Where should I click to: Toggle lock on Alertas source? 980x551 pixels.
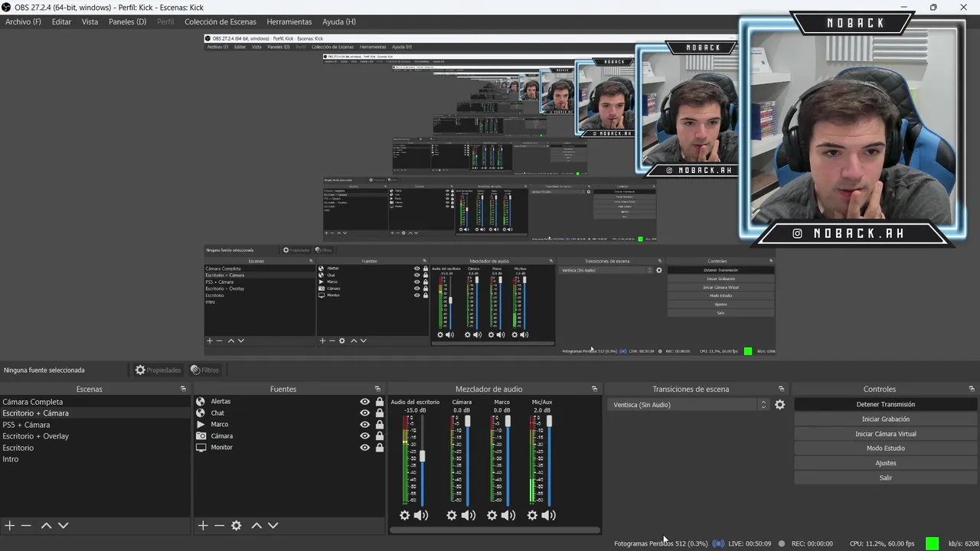379,402
